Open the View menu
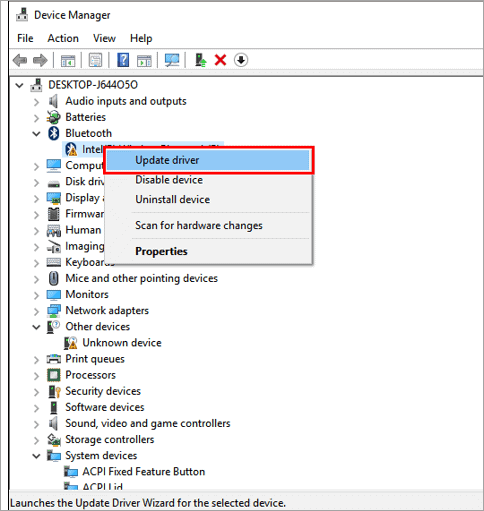The image size is (484, 511). pyautogui.click(x=104, y=38)
